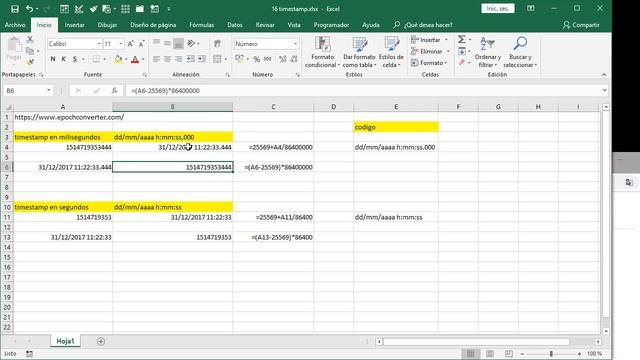Open Formato condicional menu

(322, 52)
